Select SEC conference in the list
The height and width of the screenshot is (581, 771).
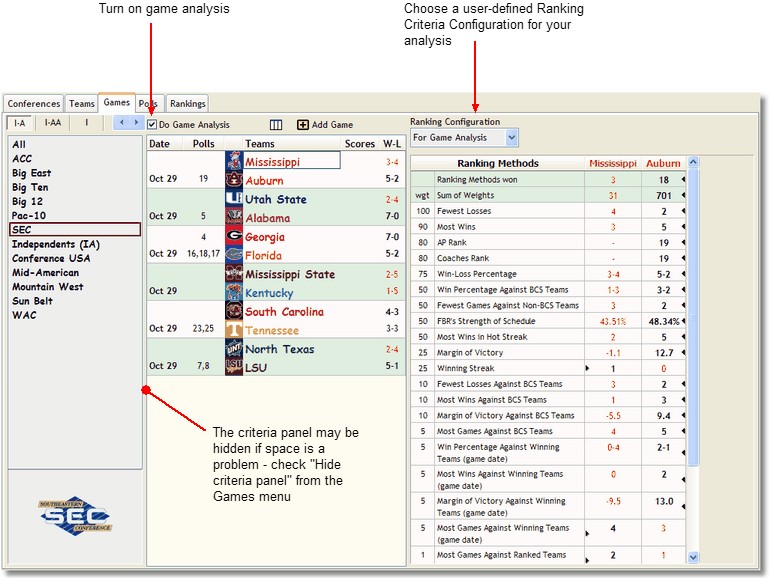point(75,230)
